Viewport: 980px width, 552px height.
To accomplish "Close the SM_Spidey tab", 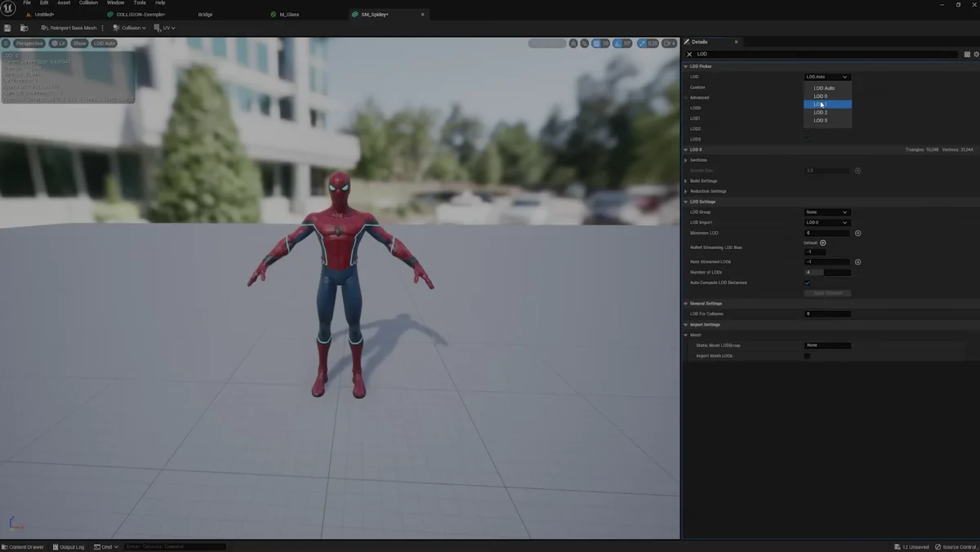I will click(422, 14).
